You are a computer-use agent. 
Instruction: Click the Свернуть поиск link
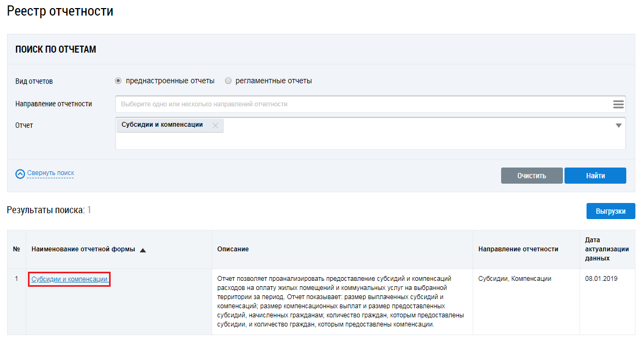click(50, 173)
